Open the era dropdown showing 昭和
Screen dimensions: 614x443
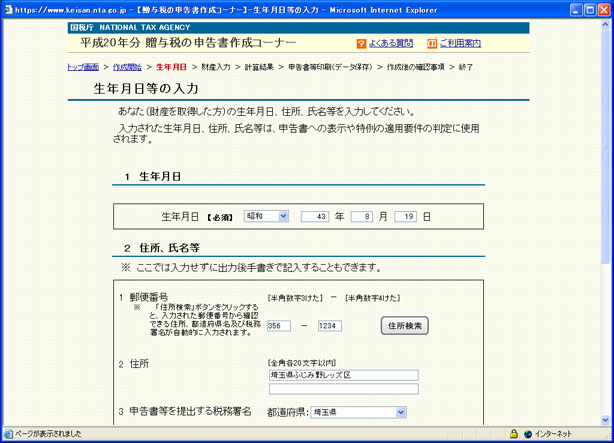pyautogui.click(x=266, y=216)
